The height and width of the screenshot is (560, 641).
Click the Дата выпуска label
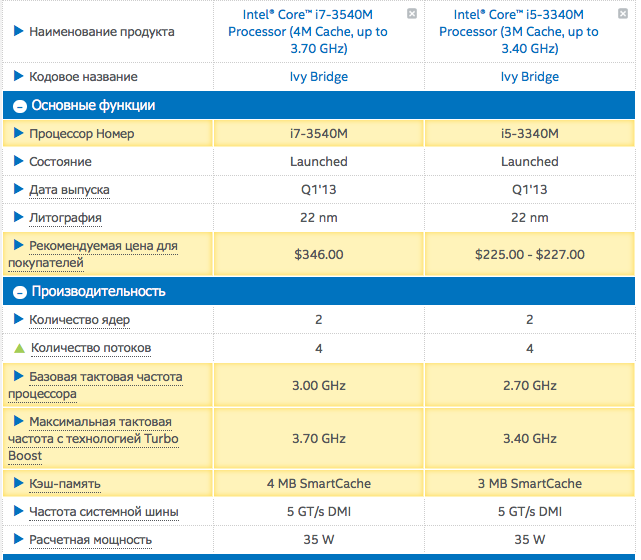[x=69, y=190]
